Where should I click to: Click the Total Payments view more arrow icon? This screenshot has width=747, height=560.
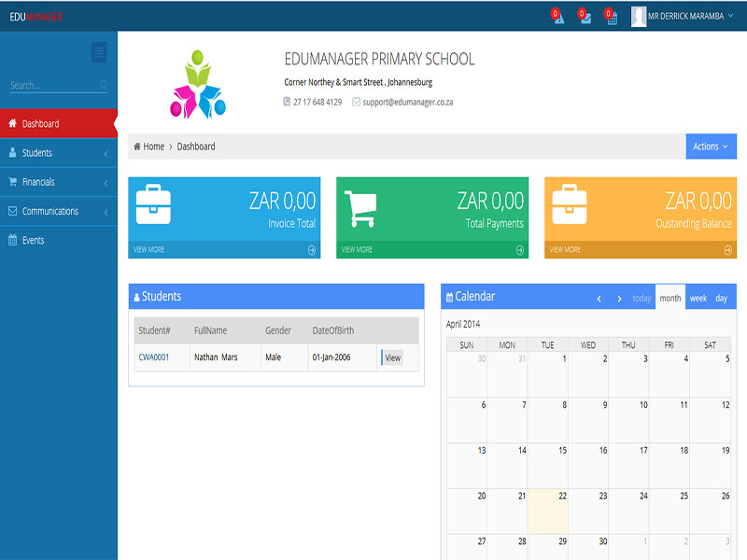520,250
